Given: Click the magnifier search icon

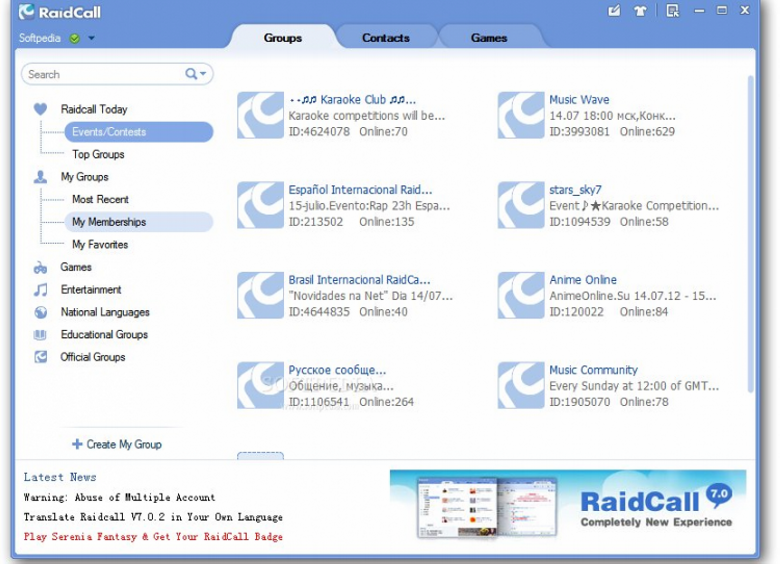Looking at the screenshot, I should point(191,74).
